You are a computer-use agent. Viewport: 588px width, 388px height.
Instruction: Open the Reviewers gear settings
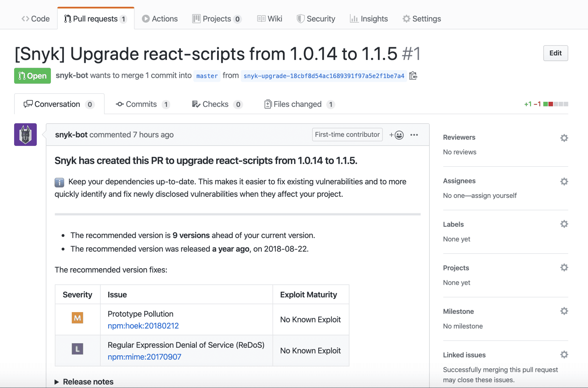564,138
